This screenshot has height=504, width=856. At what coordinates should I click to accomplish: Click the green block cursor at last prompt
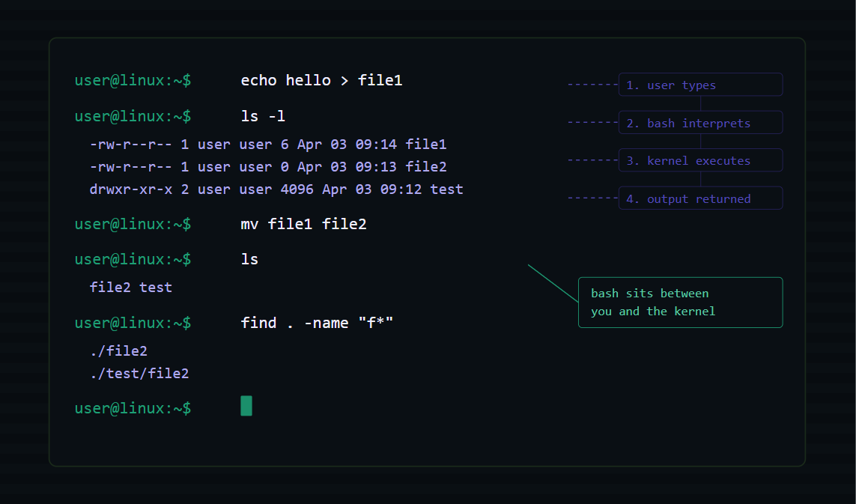[246, 406]
